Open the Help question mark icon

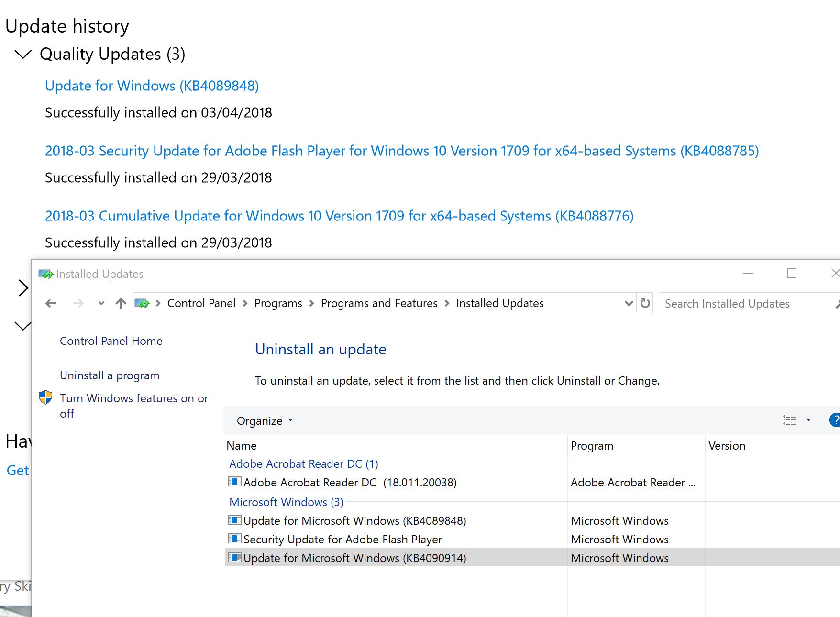pyautogui.click(x=835, y=420)
